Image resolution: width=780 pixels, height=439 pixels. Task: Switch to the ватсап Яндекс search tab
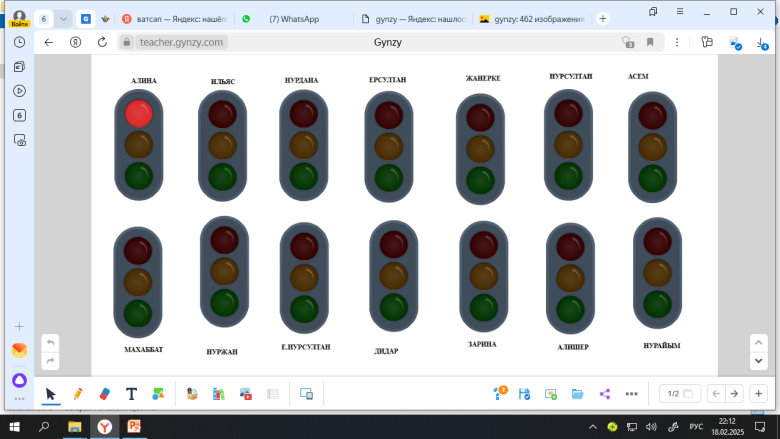(175, 19)
